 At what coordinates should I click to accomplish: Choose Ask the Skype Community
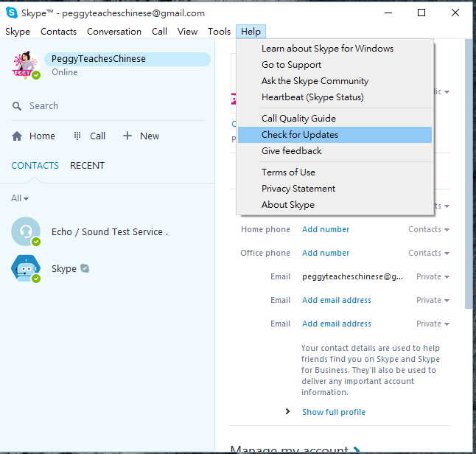pos(335,81)
